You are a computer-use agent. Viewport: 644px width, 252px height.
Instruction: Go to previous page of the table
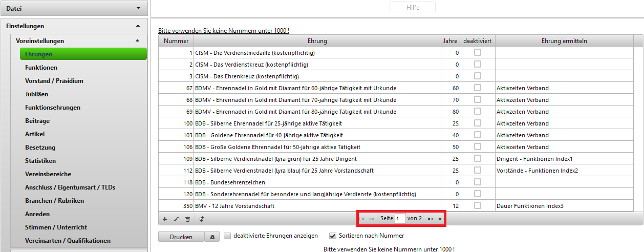tap(372, 219)
